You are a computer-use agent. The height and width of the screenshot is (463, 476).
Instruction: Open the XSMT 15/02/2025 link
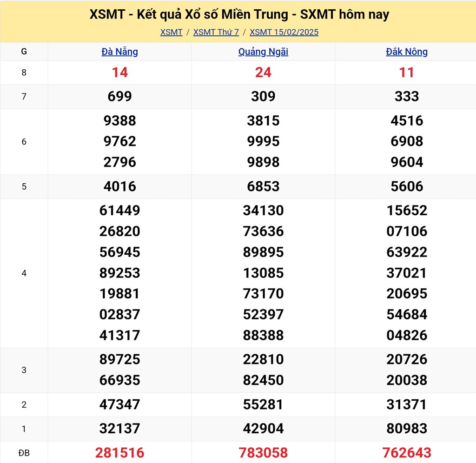click(284, 32)
